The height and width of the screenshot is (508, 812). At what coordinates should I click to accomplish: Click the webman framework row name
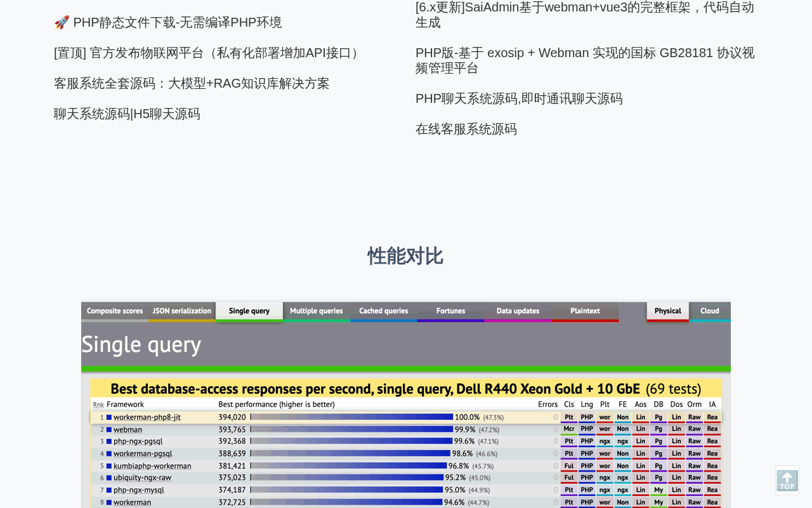tap(128, 429)
